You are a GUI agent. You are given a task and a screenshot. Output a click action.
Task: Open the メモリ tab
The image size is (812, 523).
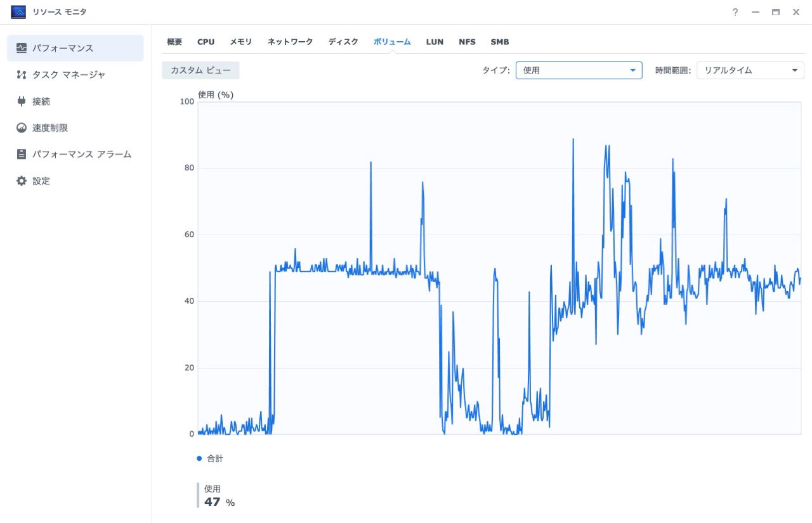click(240, 42)
